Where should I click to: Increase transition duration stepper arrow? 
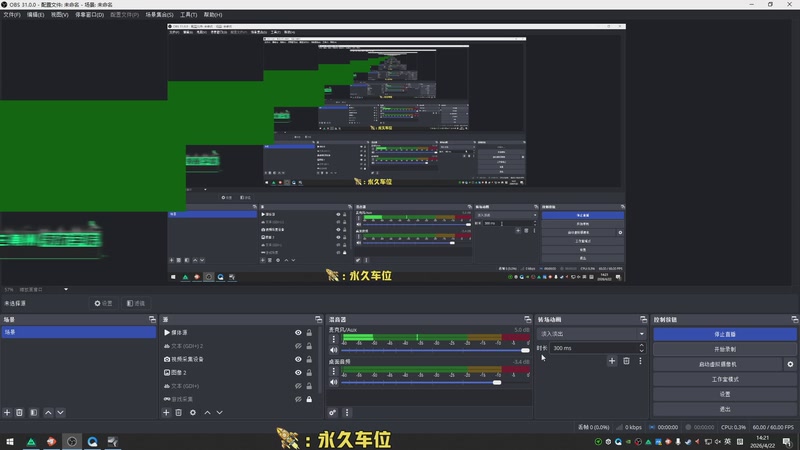pyautogui.click(x=641, y=345)
